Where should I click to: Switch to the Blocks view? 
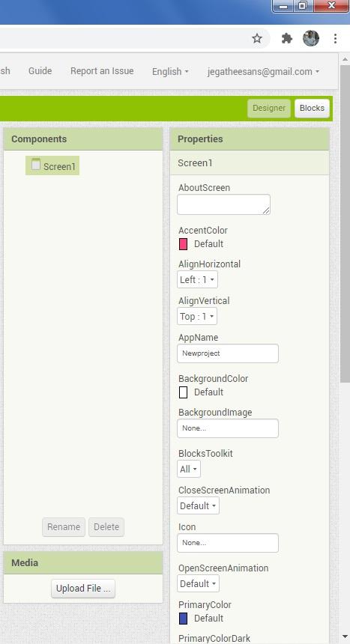(x=312, y=108)
